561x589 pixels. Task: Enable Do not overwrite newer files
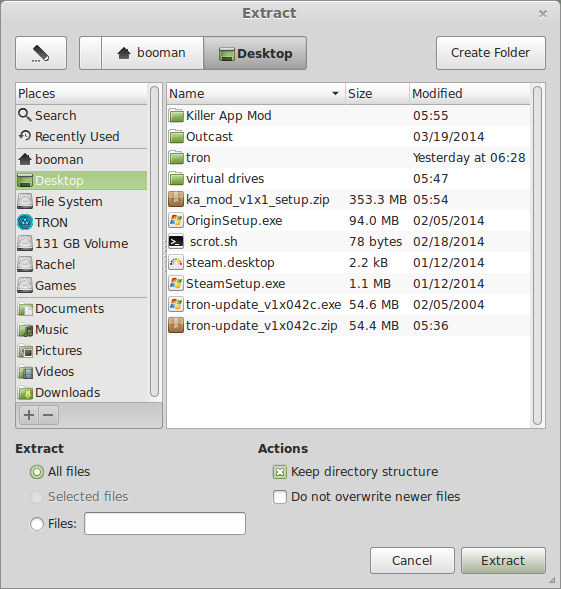point(280,497)
